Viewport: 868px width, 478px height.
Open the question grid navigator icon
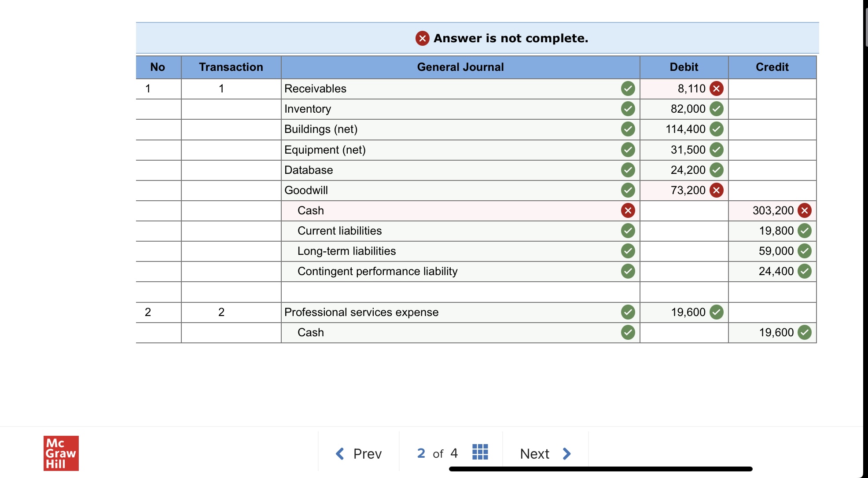480,452
